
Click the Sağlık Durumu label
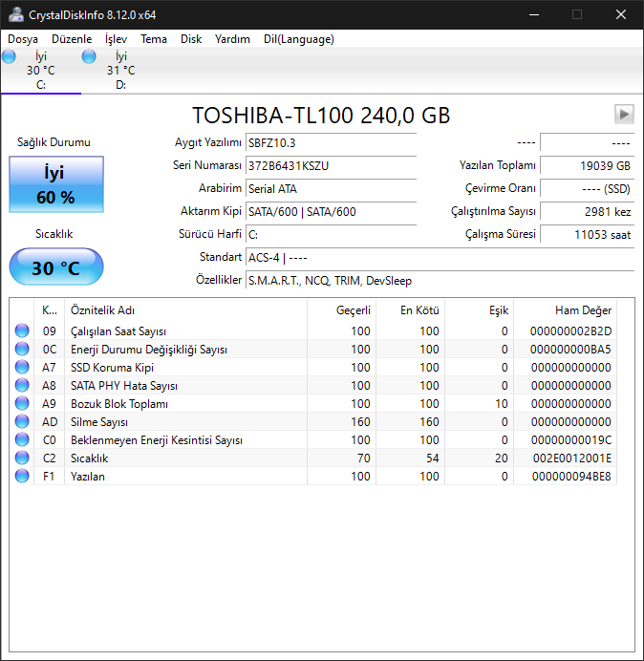click(x=54, y=142)
